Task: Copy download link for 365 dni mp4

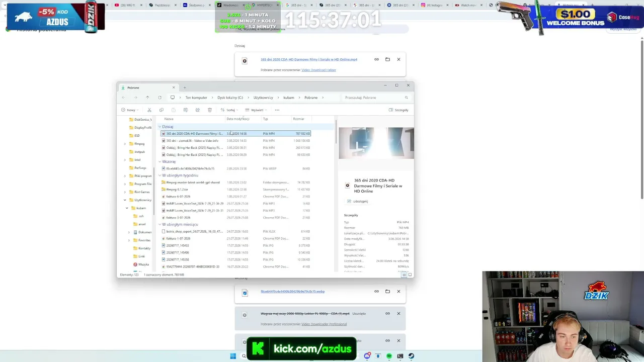Action: click(376, 59)
